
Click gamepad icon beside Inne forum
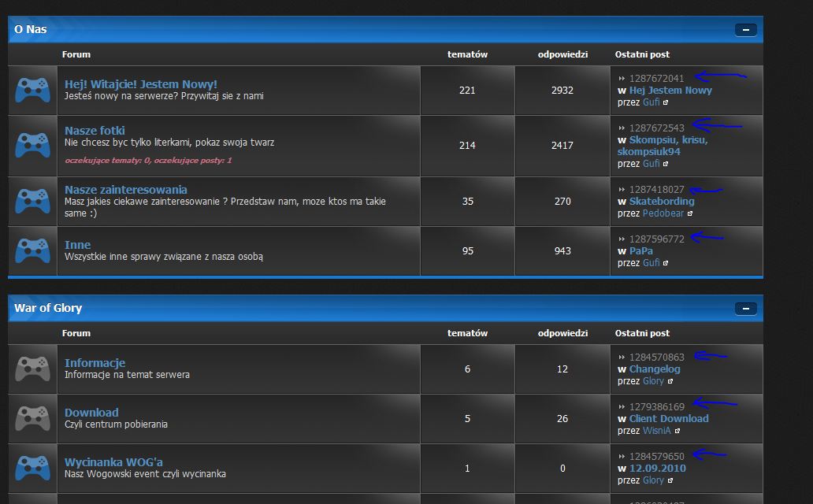tap(32, 250)
